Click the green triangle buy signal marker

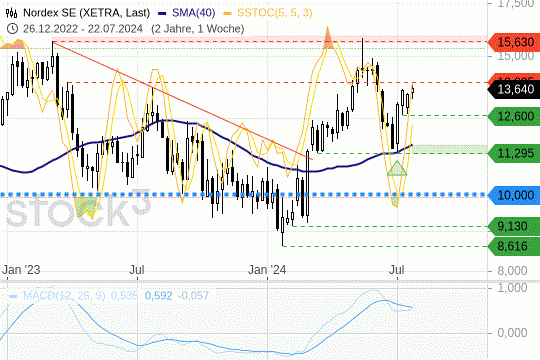(397, 169)
